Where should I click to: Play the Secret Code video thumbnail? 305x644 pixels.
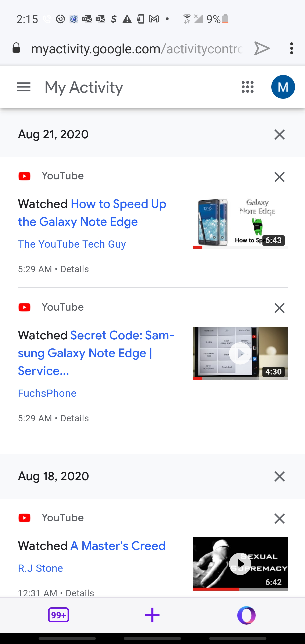click(240, 353)
